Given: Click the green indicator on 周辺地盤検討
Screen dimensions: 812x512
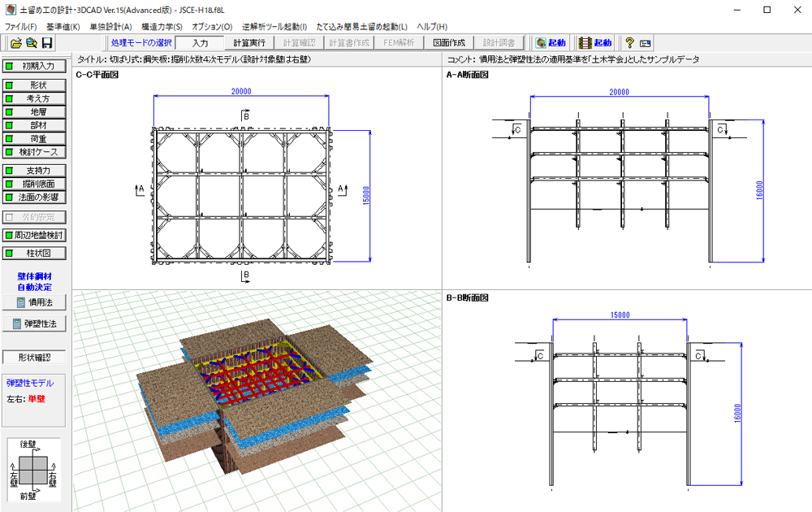Looking at the screenshot, I should click(9, 235).
